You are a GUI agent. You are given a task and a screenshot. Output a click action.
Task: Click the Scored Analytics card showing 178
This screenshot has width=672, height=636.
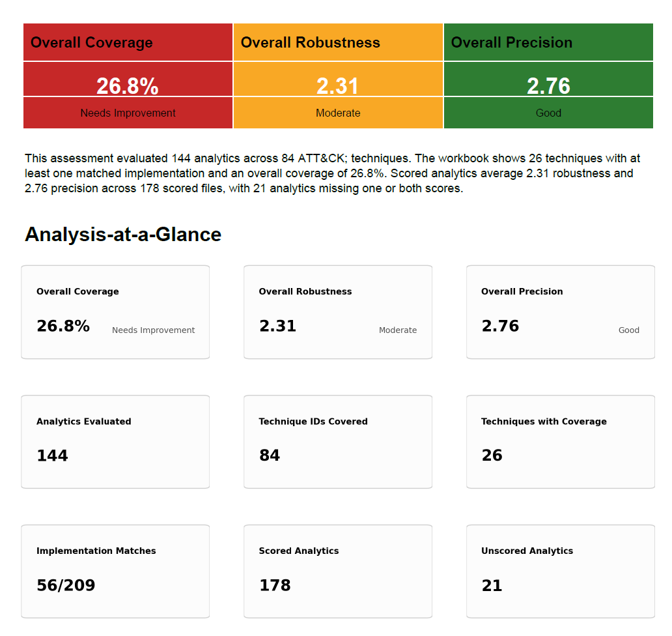[x=338, y=571]
